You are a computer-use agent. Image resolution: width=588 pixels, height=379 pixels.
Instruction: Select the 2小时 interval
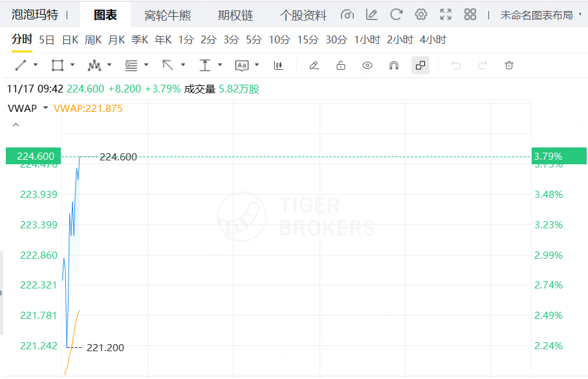coord(400,39)
